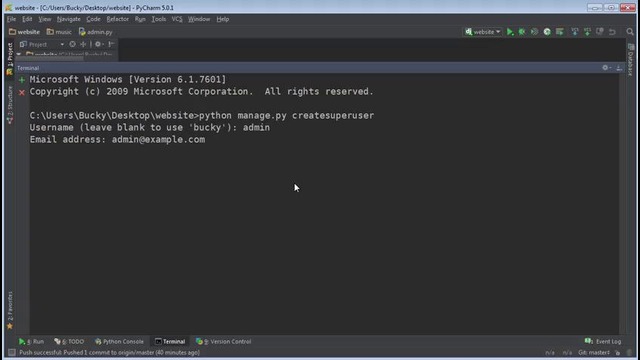
Task: Open the Help menu
Action: (222, 19)
